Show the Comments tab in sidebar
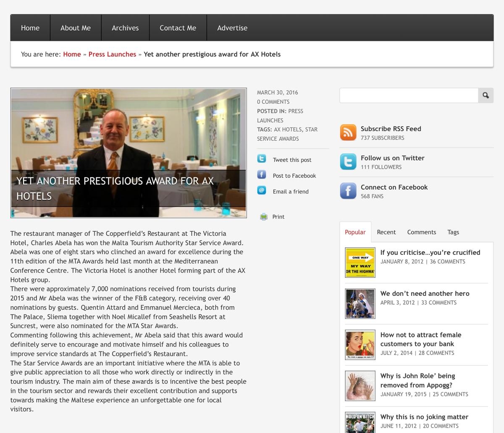This screenshot has height=433, width=504. pos(421,232)
